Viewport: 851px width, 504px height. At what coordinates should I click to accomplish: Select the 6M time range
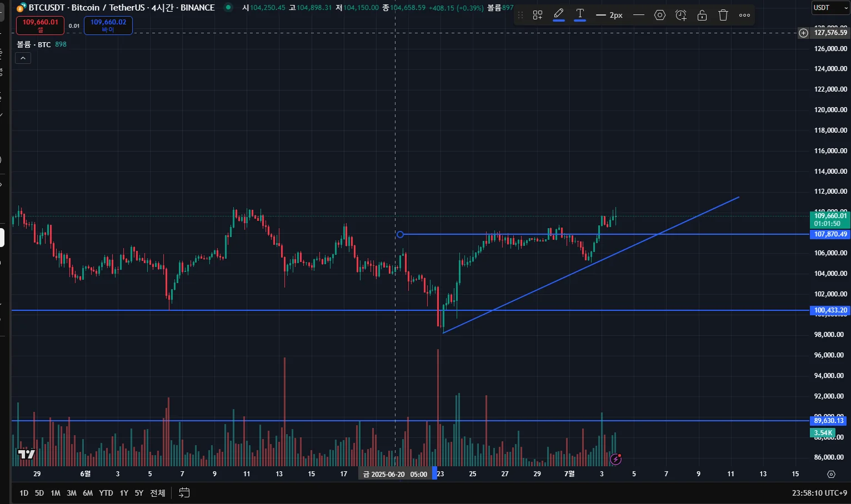tap(88, 493)
